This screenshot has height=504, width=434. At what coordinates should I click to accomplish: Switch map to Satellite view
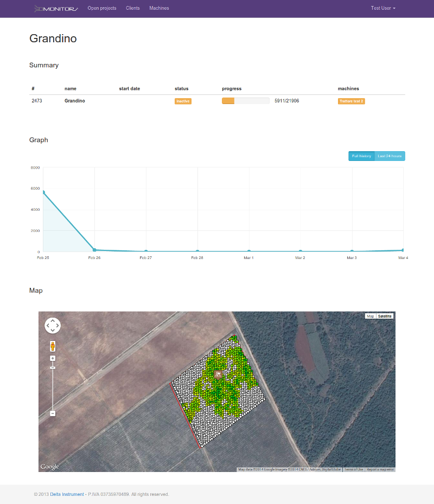pos(385,316)
